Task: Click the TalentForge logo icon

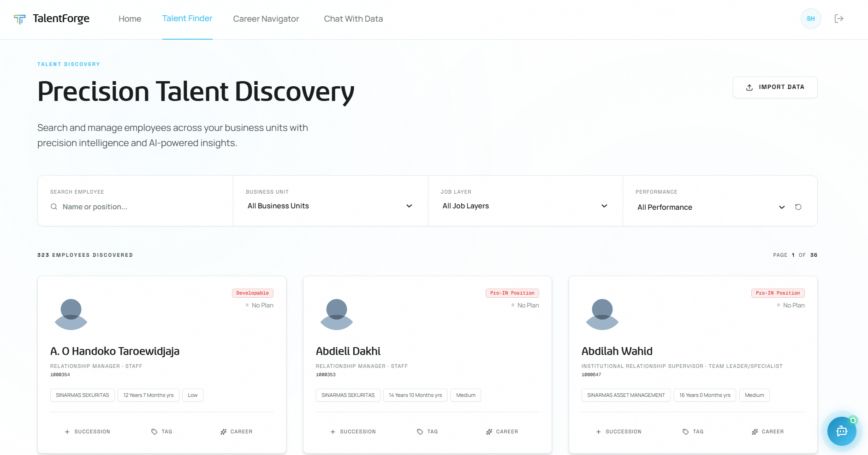Action: [x=19, y=19]
